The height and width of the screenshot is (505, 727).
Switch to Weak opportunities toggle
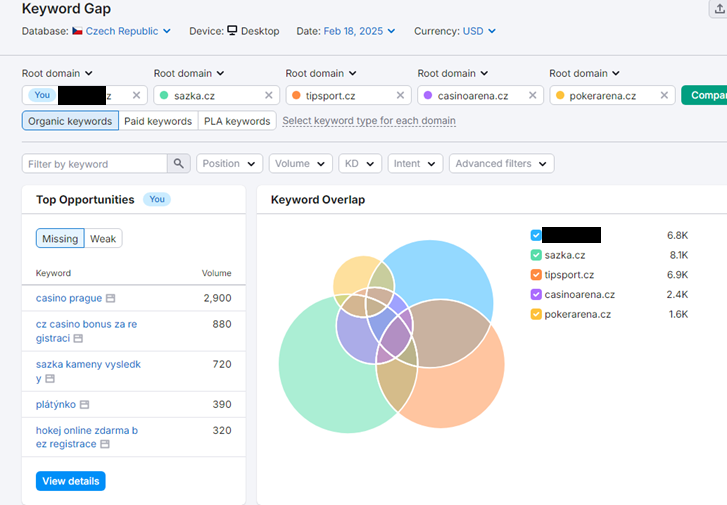click(103, 238)
